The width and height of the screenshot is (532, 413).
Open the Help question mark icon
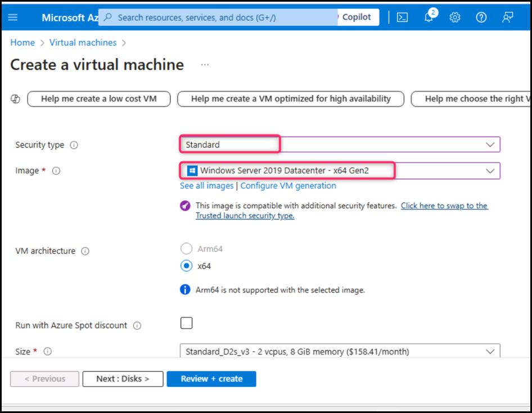pos(481,17)
